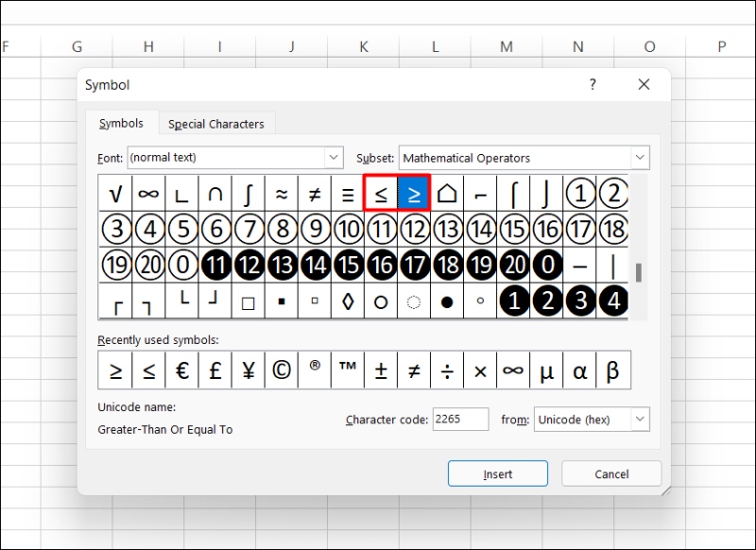The height and width of the screenshot is (550, 756).
Task: Click the Character code input field
Action: (x=460, y=420)
